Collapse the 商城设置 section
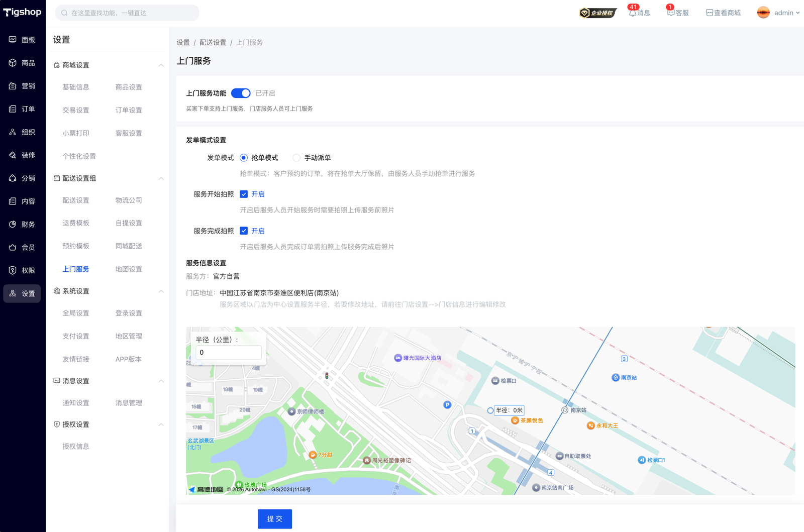This screenshot has height=532, width=804. point(161,65)
